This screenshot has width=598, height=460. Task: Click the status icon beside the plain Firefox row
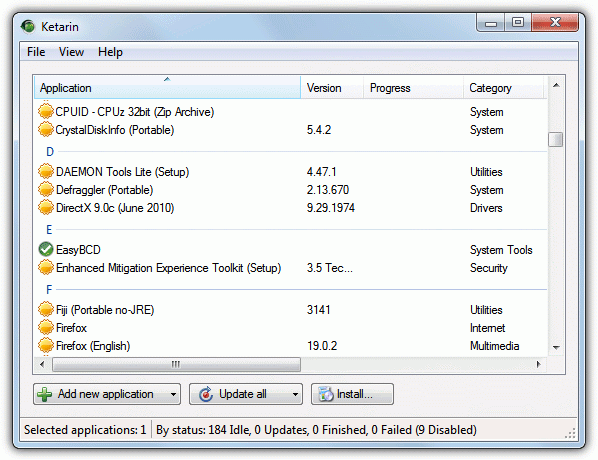pyautogui.click(x=46, y=327)
